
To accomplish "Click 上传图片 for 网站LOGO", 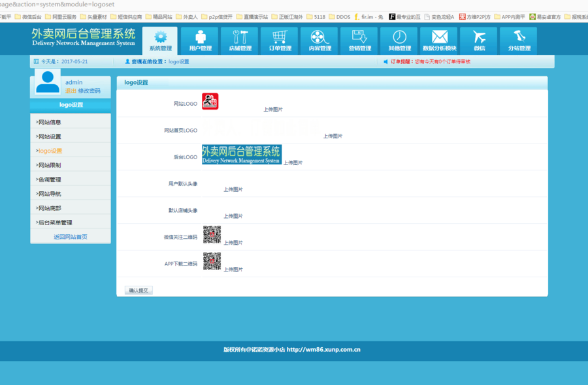I will coord(273,110).
